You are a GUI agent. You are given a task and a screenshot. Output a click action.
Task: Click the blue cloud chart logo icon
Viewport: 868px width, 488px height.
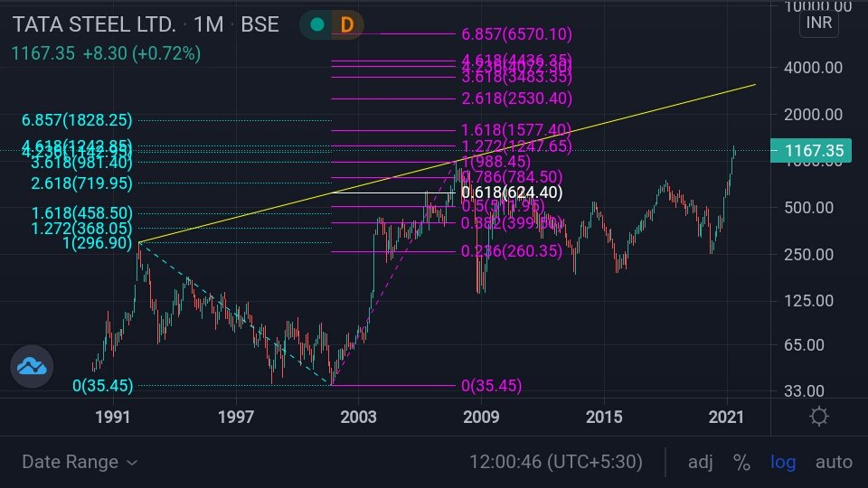point(32,366)
